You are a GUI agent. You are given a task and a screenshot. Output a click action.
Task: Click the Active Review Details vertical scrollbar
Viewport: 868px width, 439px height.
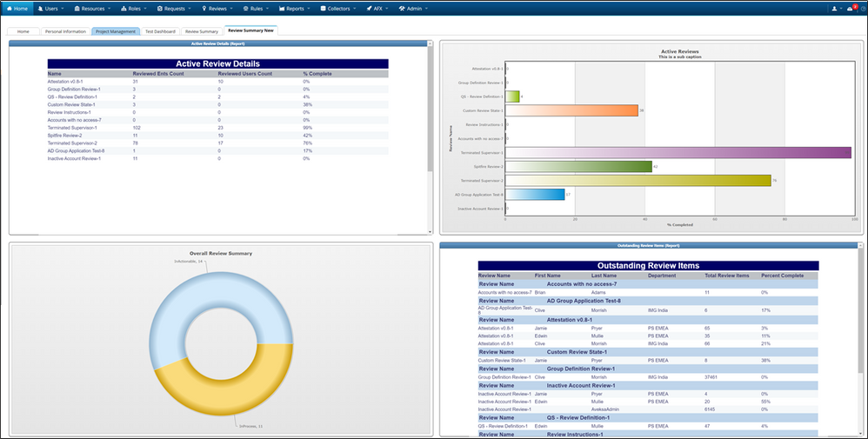(x=431, y=130)
